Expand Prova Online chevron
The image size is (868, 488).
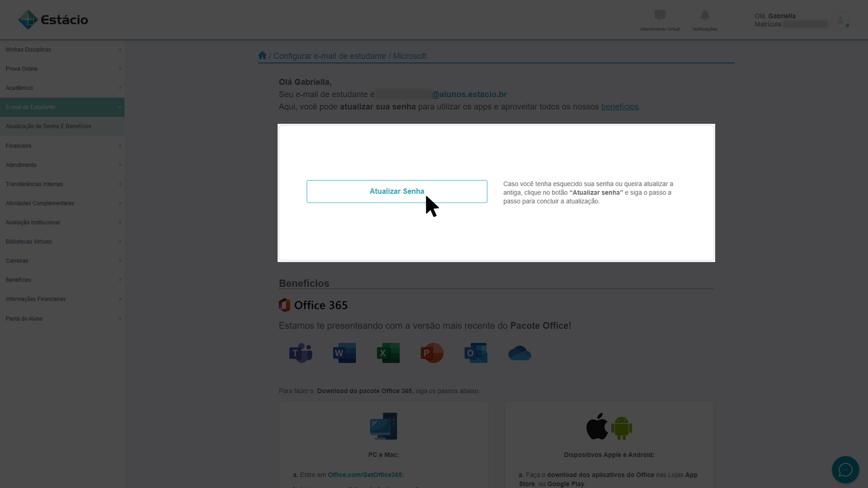point(120,69)
